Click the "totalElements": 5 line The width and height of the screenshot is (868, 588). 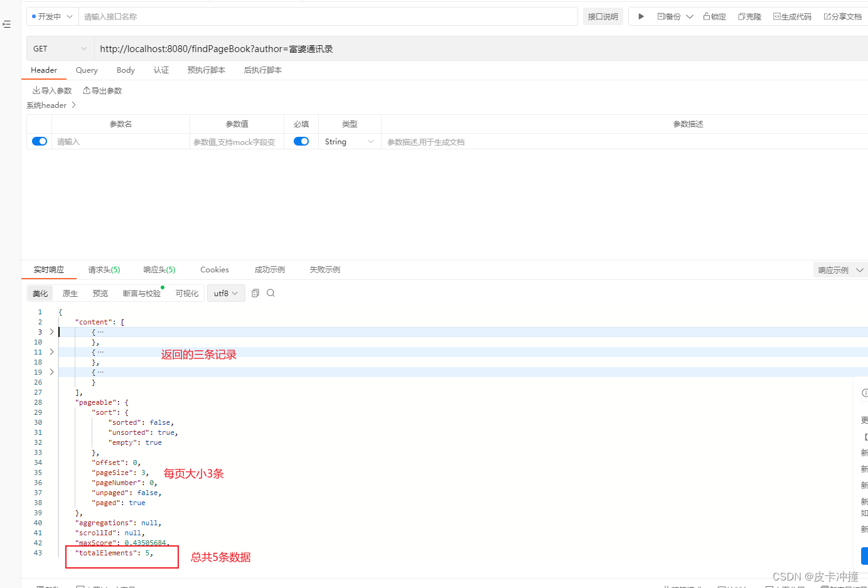coord(114,553)
